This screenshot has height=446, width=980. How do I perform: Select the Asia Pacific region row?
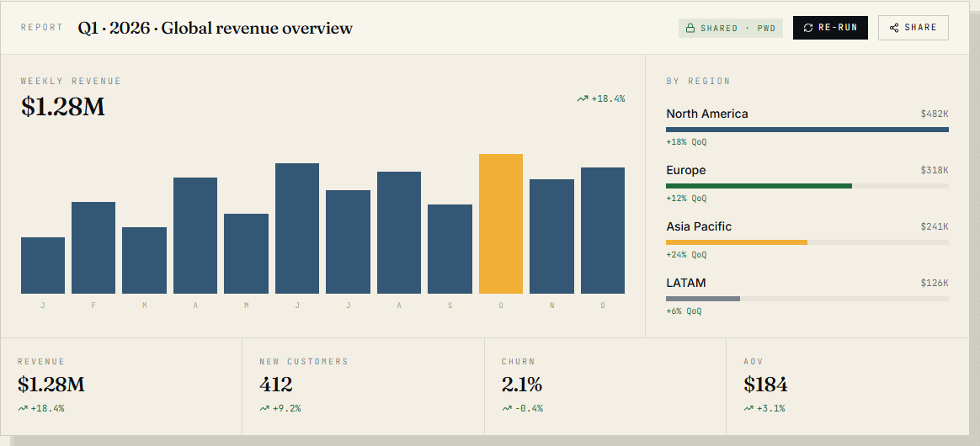tap(807, 240)
